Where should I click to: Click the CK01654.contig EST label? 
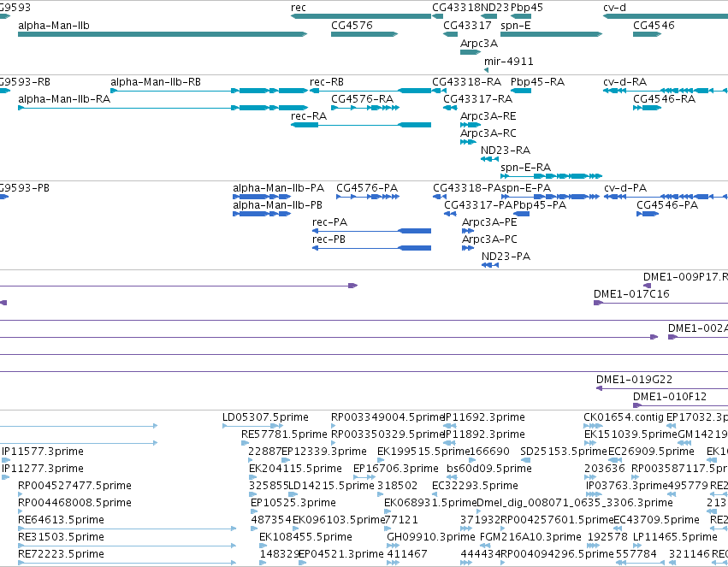click(624, 417)
